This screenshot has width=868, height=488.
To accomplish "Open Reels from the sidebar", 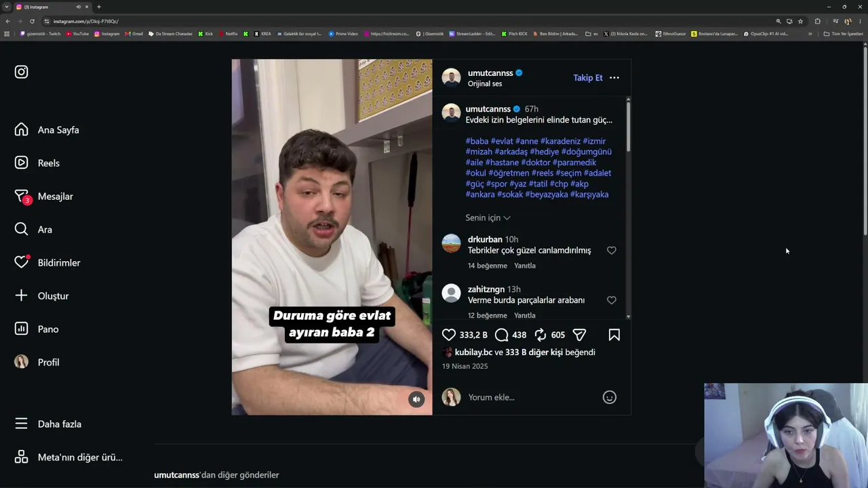I will coord(37,163).
